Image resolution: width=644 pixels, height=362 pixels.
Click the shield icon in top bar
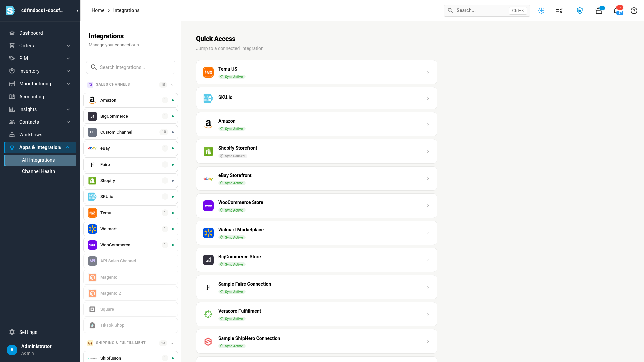click(580, 11)
